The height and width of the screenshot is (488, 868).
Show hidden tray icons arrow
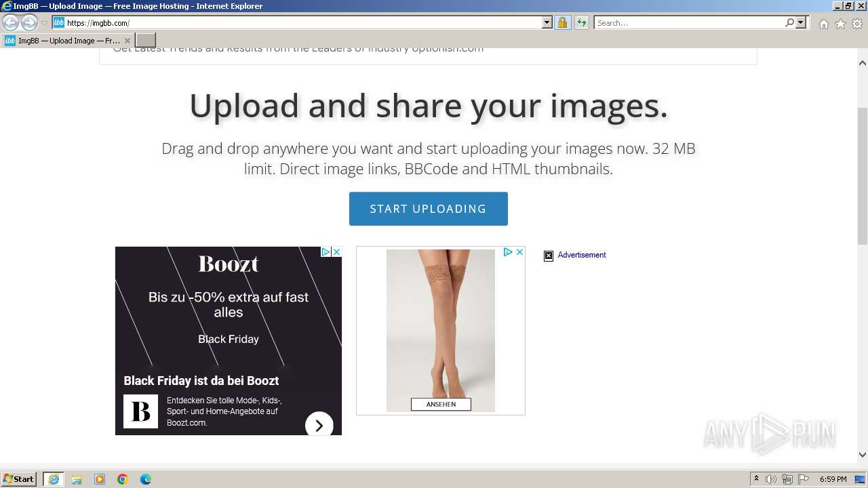click(x=756, y=479)
